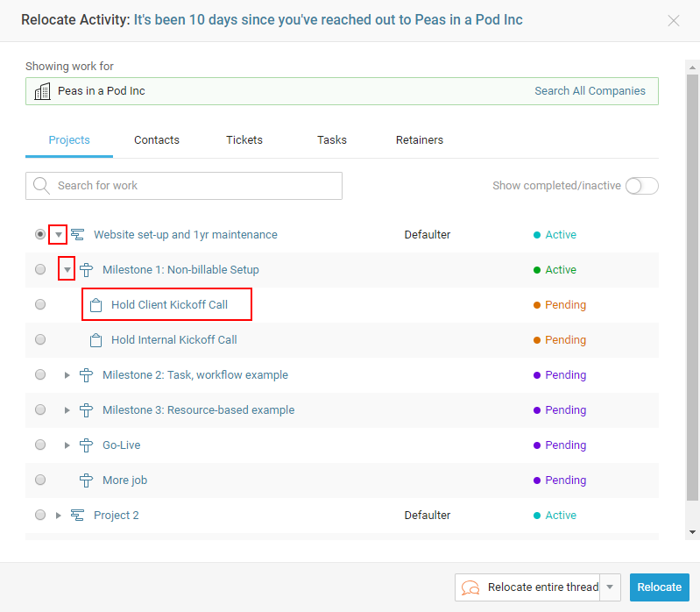Click the scrollbar down arrow
Image resolution: width=700 pixels, height=612 pixels.
pyautogui.click(x=693, y=531)
